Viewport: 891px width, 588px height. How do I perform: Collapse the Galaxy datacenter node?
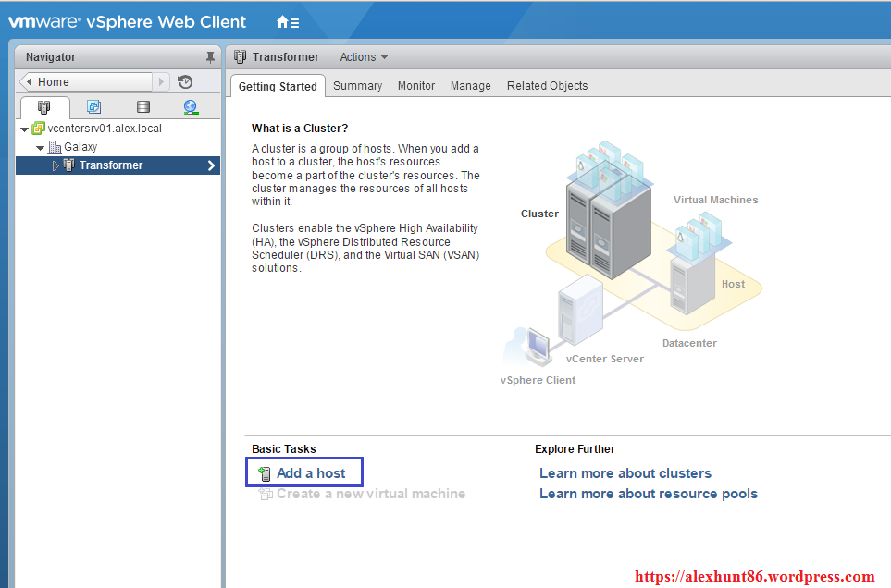[41, 148]
